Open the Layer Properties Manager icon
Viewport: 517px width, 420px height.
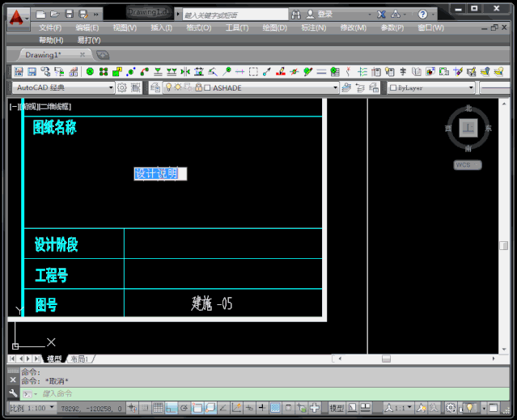click(155, 87)
